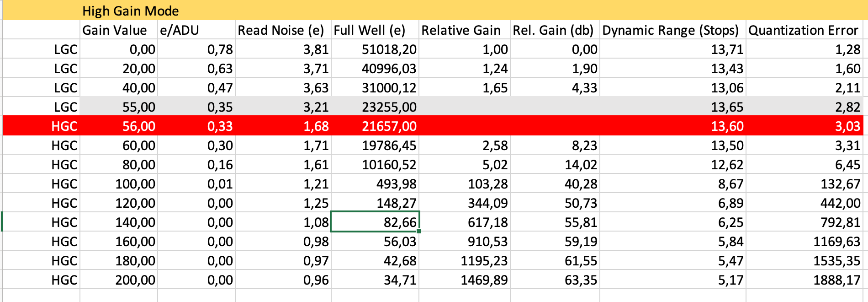Select the relative gain 1195,23 cell
Viewport: 868px width, 302px height.
(465, 260)
